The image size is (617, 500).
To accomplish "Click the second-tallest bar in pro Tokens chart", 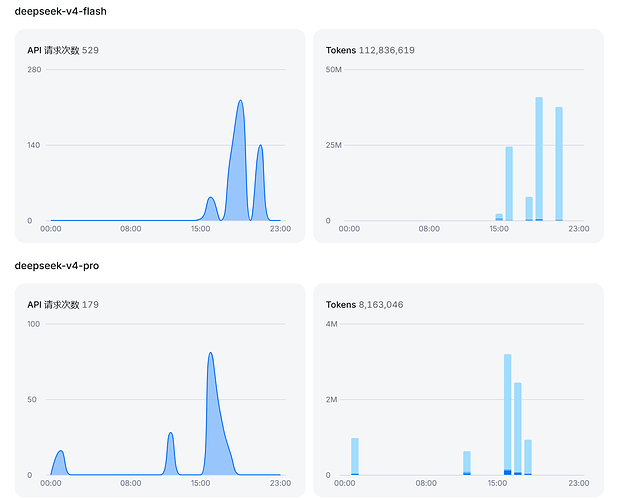I will tap(517, 429).
